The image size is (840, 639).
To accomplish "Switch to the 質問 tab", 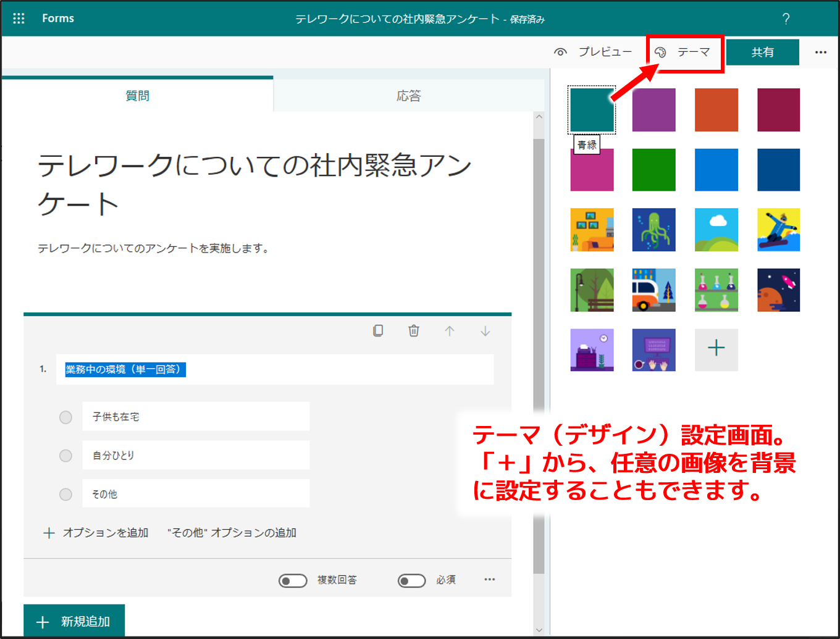I will (x=137, y=96).
